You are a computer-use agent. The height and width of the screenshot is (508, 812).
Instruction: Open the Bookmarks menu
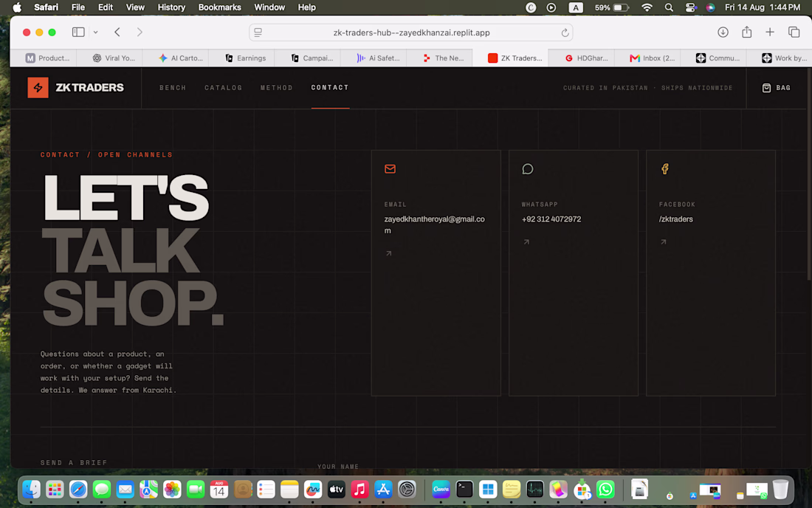coord(219,7)
